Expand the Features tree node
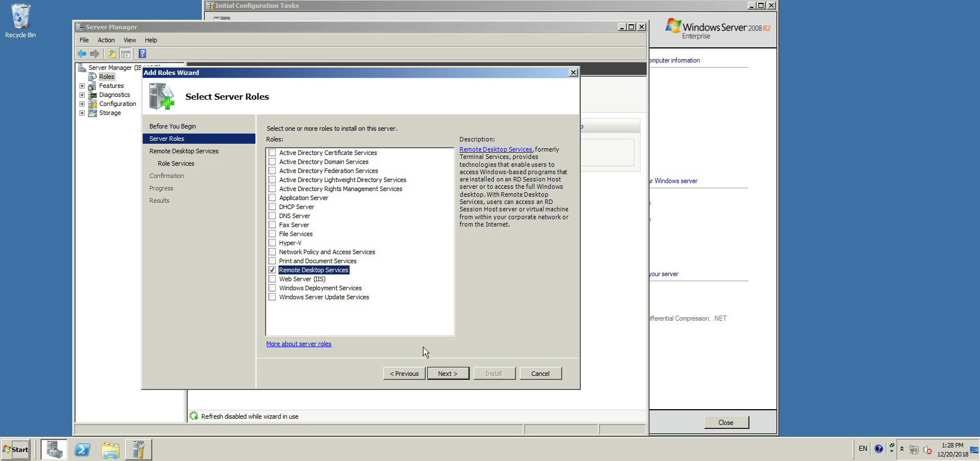The image size is (980, 461). click(82, 86)
